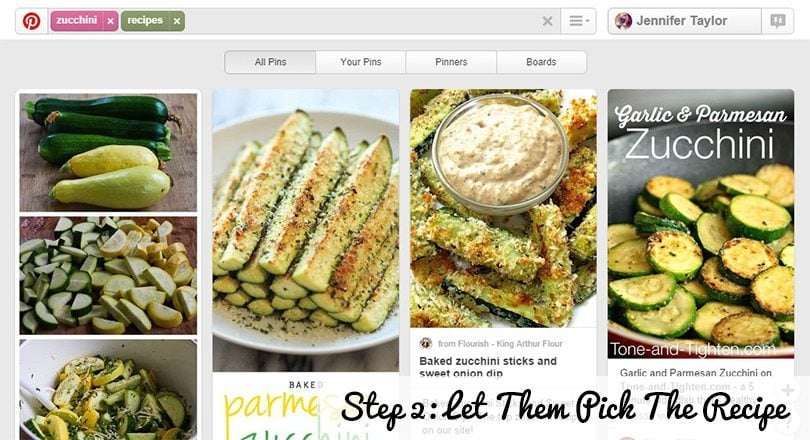Open the notifications icon
Viewport: 810px width, 440px height.
(777, 21)
